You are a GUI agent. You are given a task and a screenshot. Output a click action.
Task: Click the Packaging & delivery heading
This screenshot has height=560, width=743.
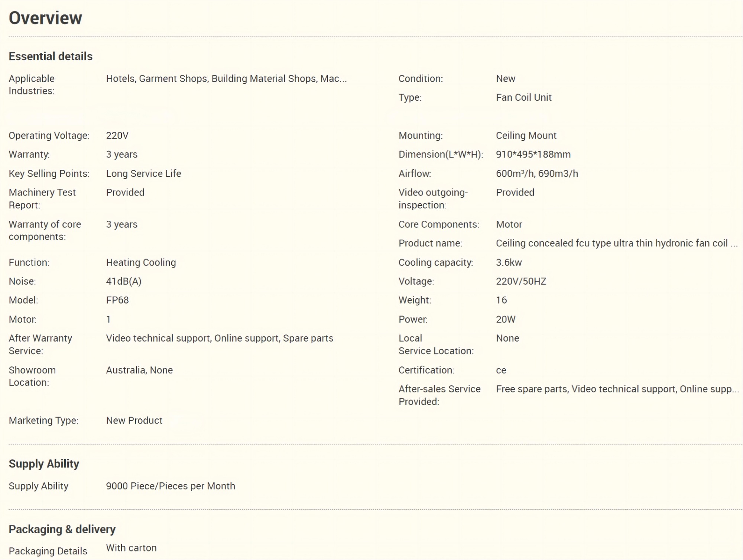coord(62,529)
